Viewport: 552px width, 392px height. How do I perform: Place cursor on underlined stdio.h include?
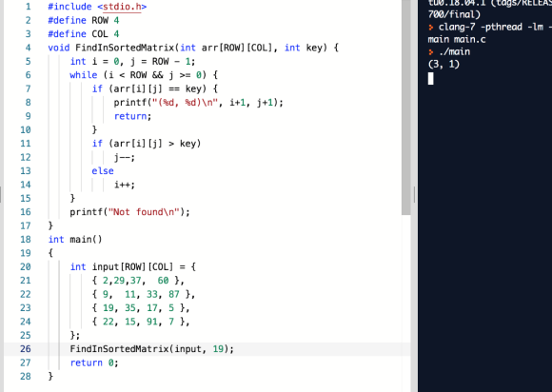122,7
